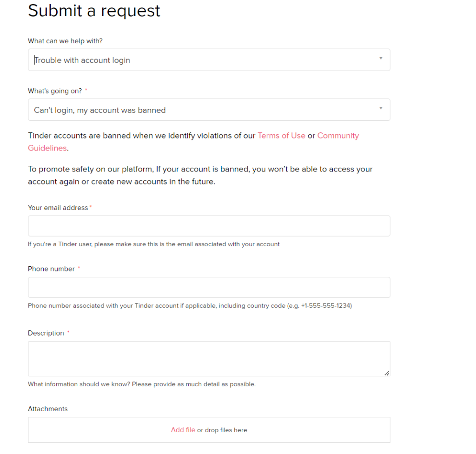This screenshot has height=454, width=476.
Task: Click the arrow of the 'Can't login' dropdown
Action: [x=380, y=108]
